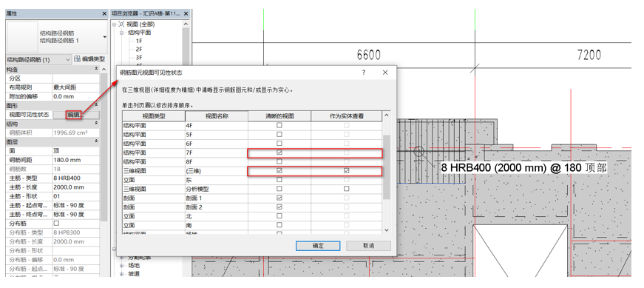
Task: Collapse the 结构 properties section
Action: pos(97,124)
